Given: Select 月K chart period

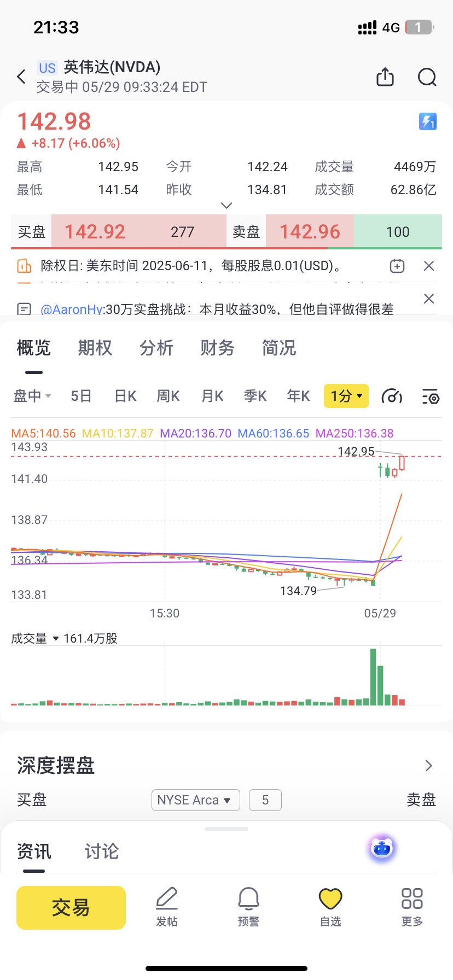Looking at the screenshot, I should [x=212, y=396].
